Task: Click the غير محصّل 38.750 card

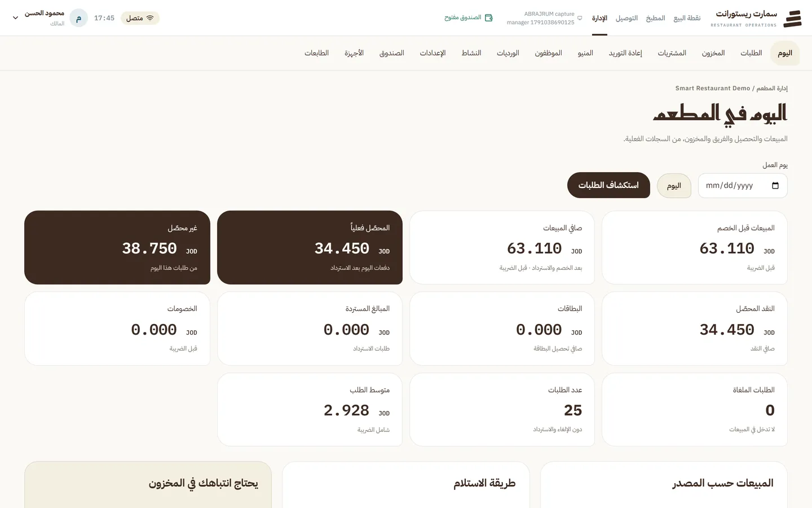Action: pos(117,247)
